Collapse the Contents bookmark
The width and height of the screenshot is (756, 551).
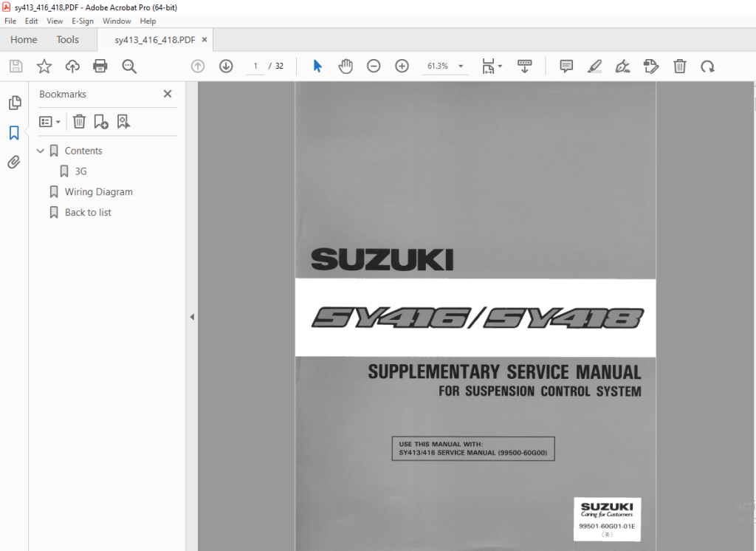(41, 151)
